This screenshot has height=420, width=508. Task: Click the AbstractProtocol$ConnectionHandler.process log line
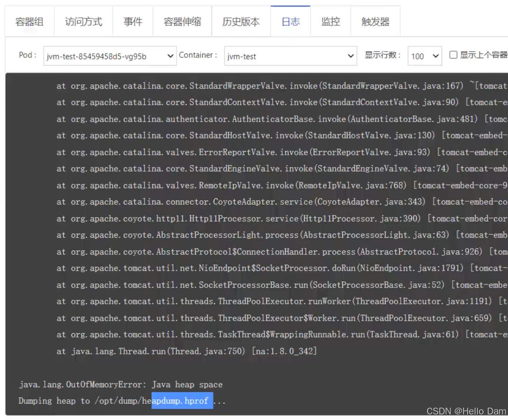click(282, 251)
